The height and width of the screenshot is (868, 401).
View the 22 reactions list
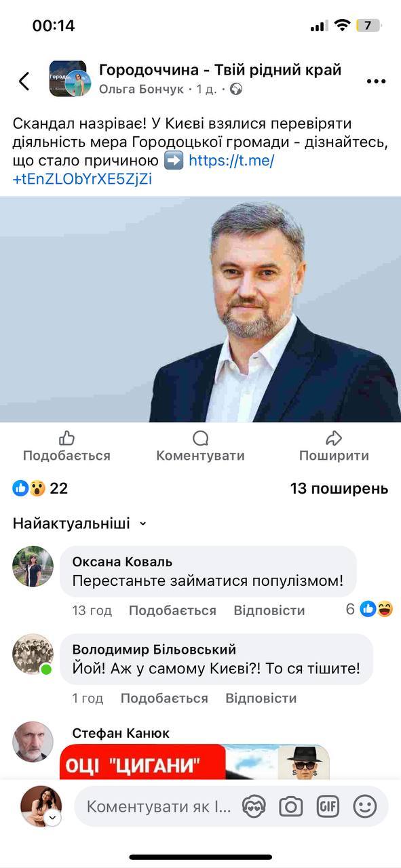coord(41,488)
